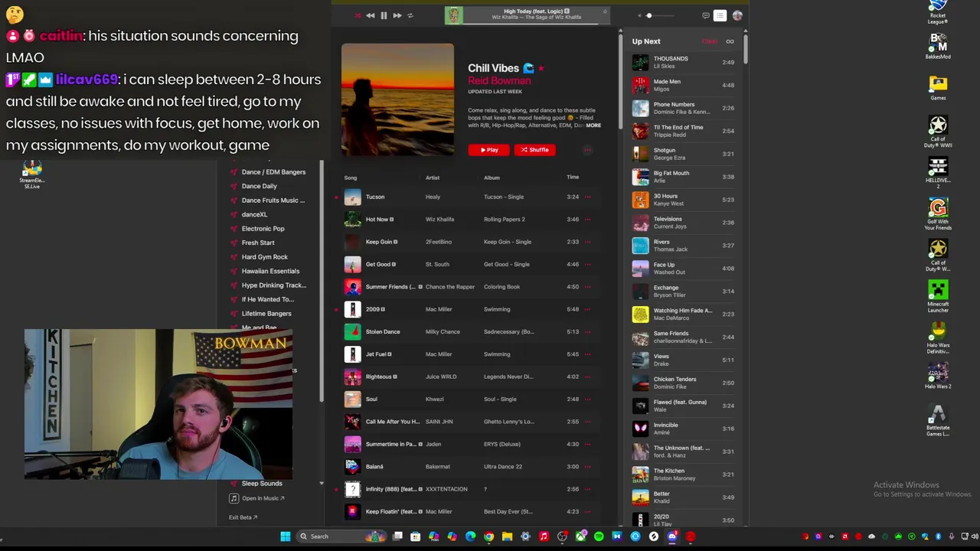Click the now playing album artwork thumbnail
Screen dimensions: 980x551
click(x=454, y=15)
